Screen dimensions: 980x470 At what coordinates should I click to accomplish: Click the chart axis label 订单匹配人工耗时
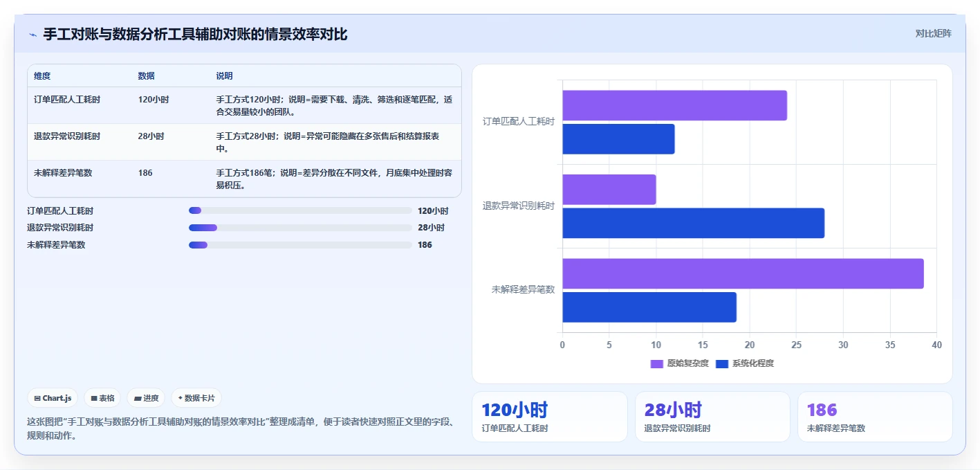[519, 122]
